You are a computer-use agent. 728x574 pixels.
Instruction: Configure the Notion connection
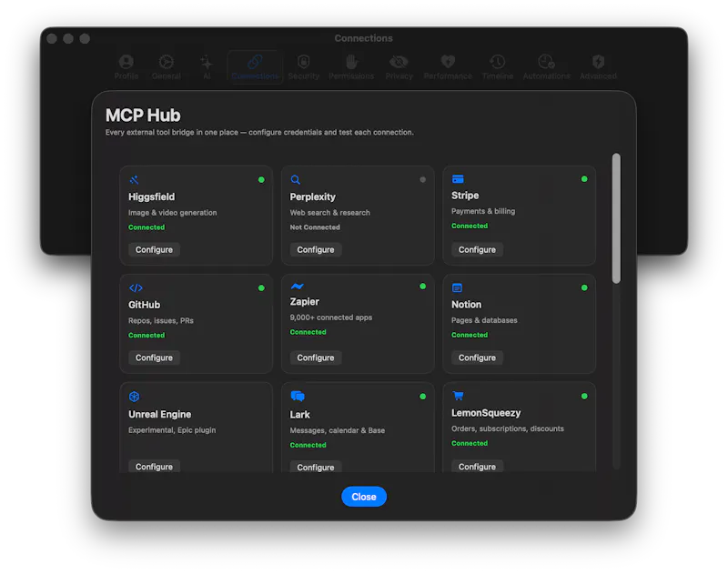pos(477,357)
